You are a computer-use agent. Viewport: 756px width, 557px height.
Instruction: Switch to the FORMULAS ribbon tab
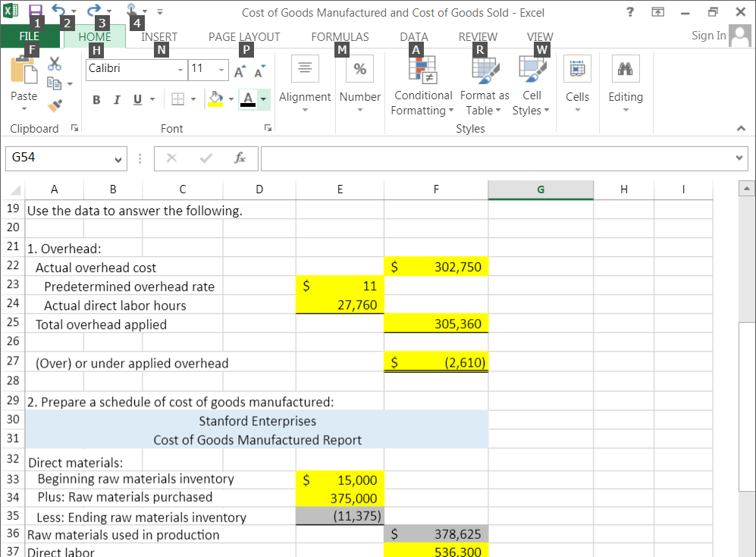click(x=339, y=36)
